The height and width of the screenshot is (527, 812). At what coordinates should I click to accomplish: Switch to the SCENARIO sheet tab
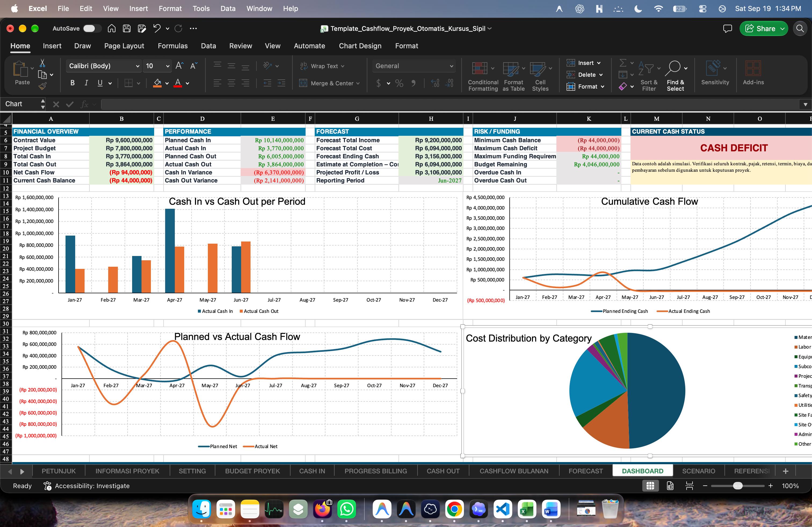[698, 471]
